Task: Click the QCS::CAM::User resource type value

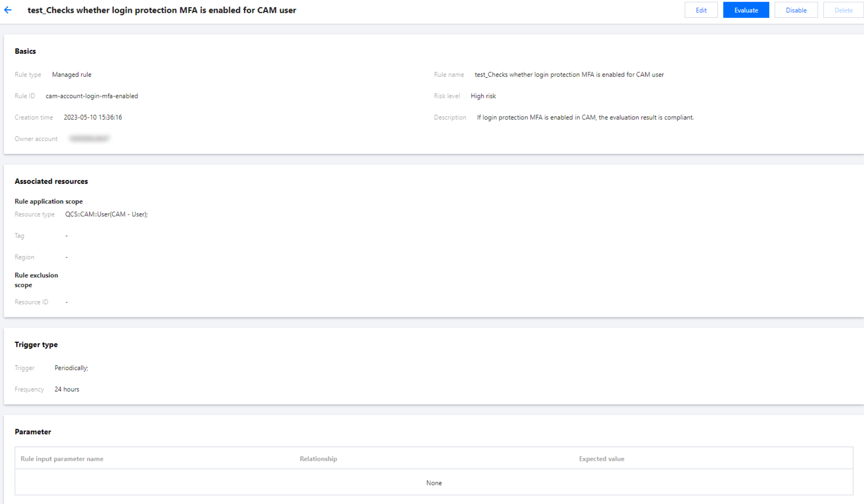Action: (106, 214)
